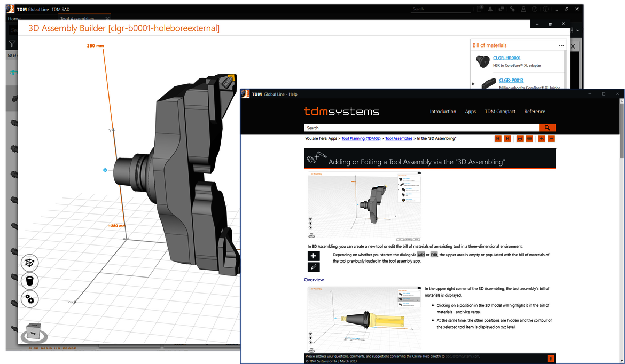
Task: Click the Top face of the view cube
Action: click(x=33, y=332)
